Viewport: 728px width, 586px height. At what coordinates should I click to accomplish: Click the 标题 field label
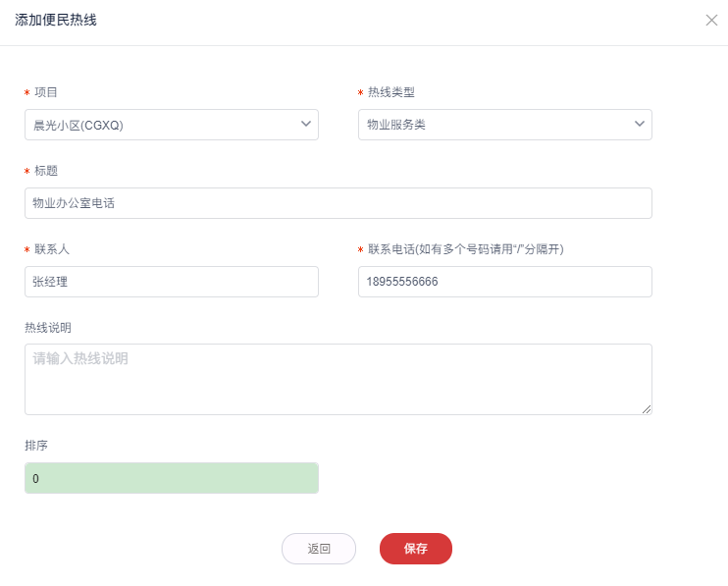tap(46, 171)
